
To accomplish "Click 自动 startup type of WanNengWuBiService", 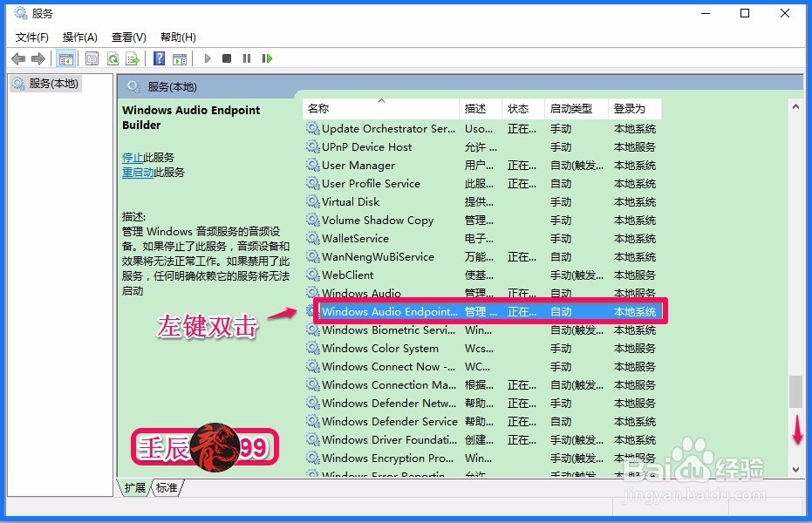I will coord(561,256).
